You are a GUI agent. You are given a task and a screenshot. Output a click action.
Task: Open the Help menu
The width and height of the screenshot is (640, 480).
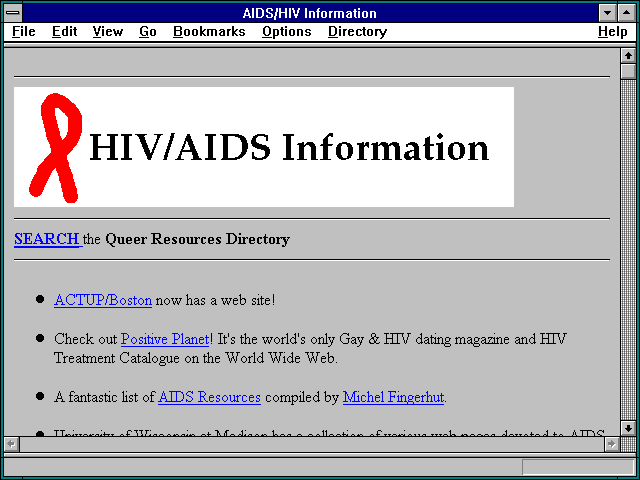pyautogui.click(x=613, y=32)
